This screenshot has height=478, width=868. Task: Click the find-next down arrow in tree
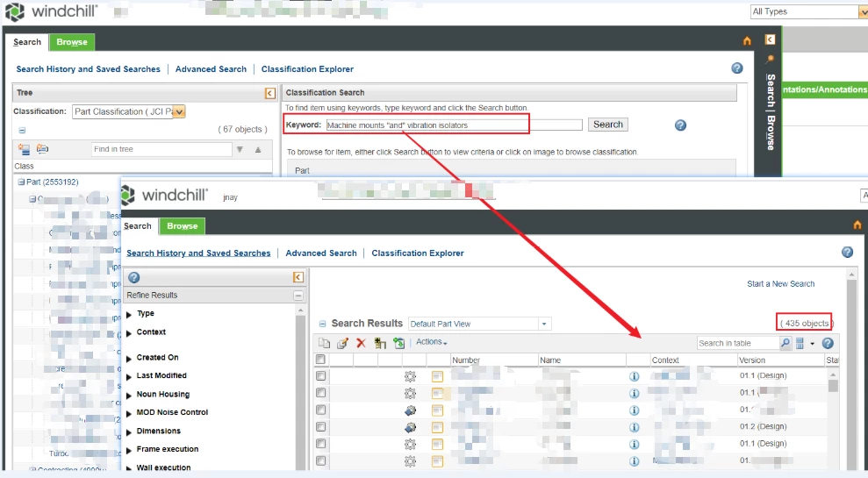[x=240, y=149]
